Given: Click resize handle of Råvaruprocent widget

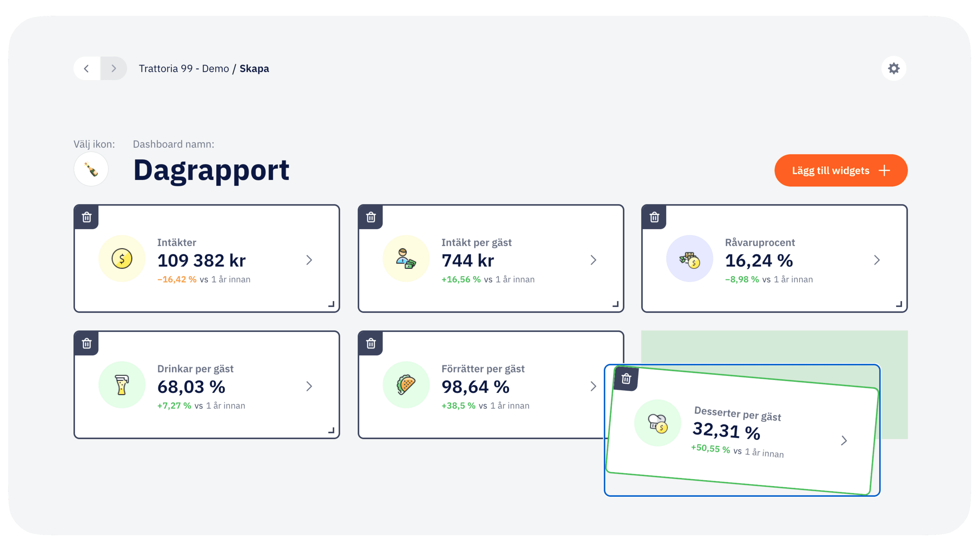Looking at the screenshot, I should (899, 304).
